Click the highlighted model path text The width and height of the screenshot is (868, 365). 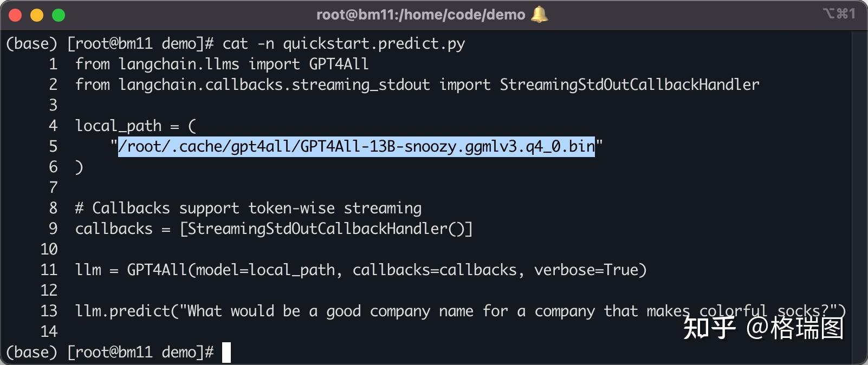tap(356, 146)
